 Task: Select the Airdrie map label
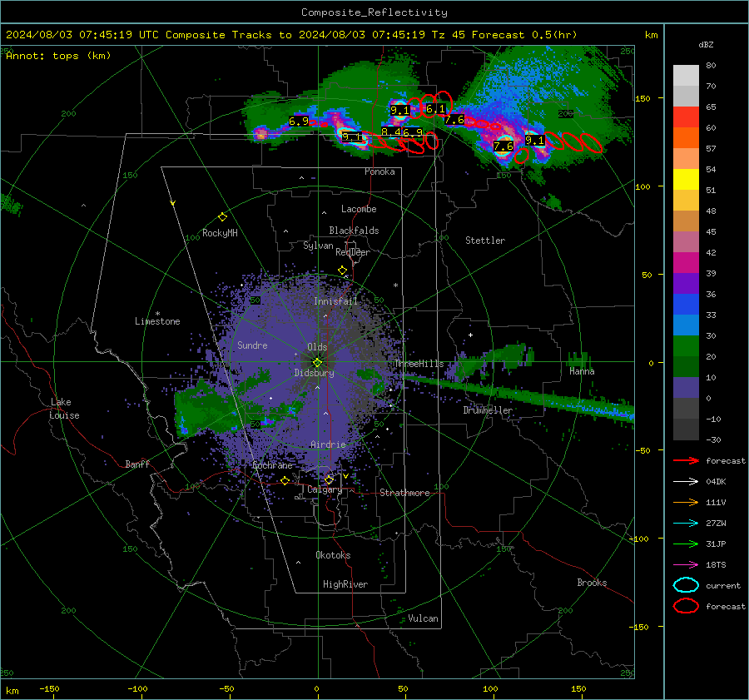pyautogui.click(x=328, y=444)
